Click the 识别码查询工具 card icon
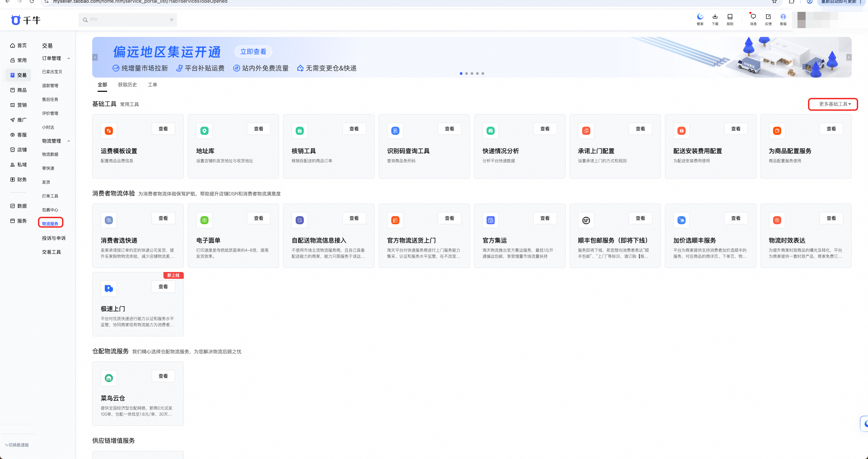 (395, 131)
